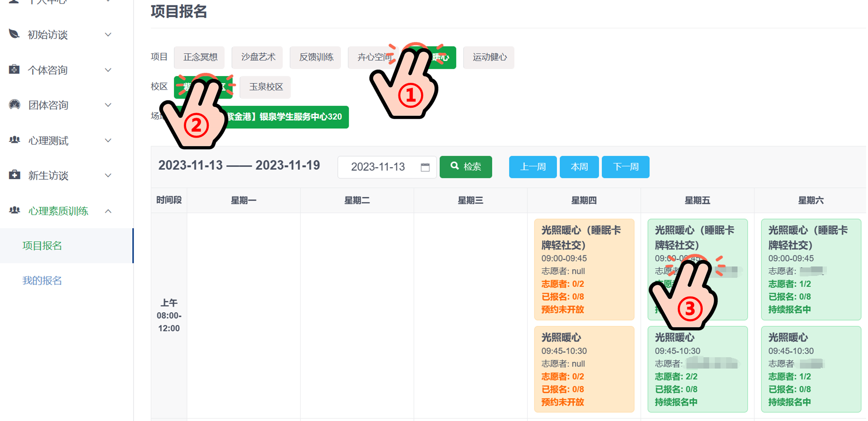This screenshot has height=421, width=868.
Task: Switch campus filter to 玉泉校区
Action: (x=265, y=87)
